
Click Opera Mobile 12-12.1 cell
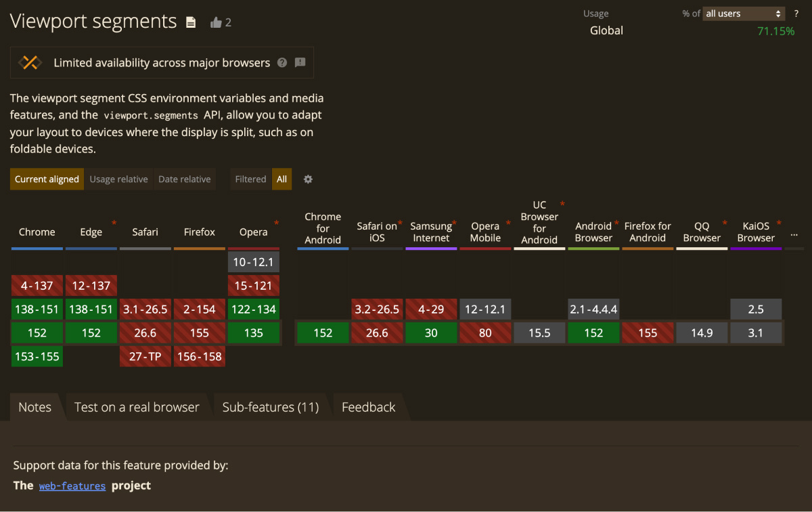(x=485, y=310)
